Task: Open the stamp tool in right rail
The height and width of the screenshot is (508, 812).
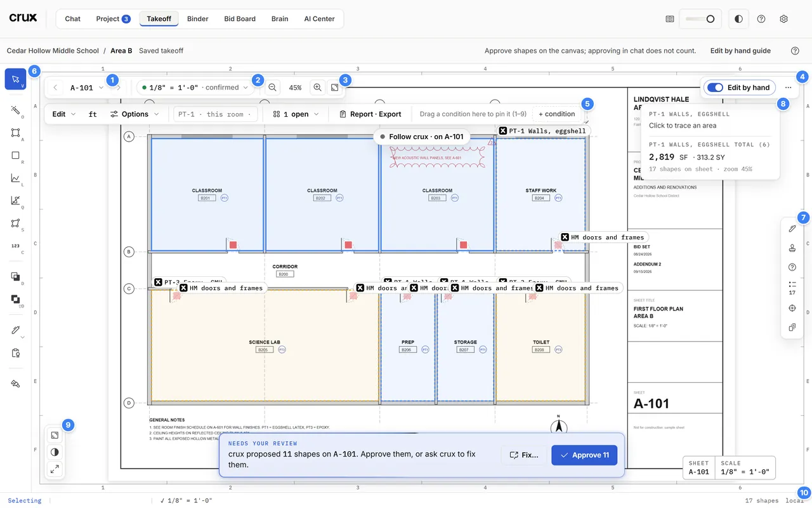Action: coord(792,248)
